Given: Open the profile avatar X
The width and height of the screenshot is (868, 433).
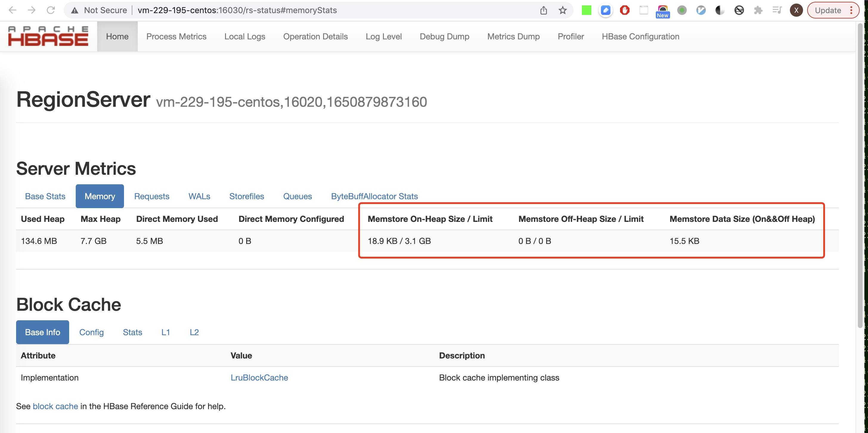Looking at the screenshot, I should [796, 10].
